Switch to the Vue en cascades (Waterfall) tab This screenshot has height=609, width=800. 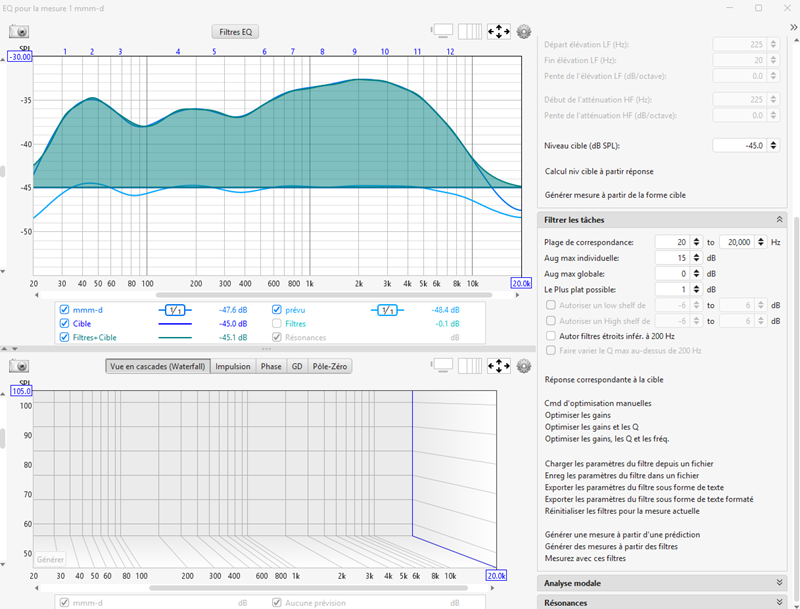tap(158, 366)
